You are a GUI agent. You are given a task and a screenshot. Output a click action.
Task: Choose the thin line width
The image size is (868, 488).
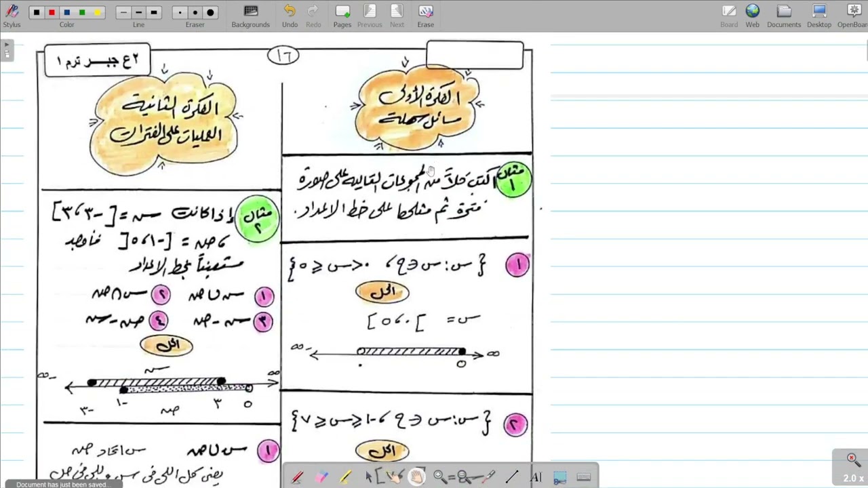[x=123, y=12]
